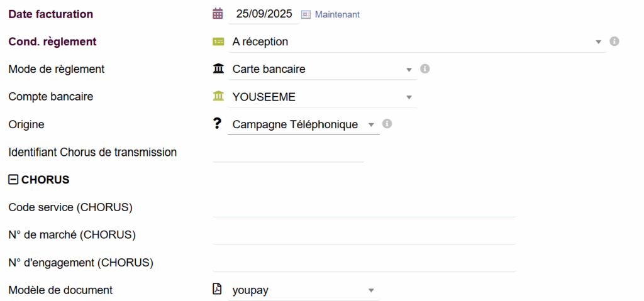Click the PDF icon beside youpay

coord(218,289)
